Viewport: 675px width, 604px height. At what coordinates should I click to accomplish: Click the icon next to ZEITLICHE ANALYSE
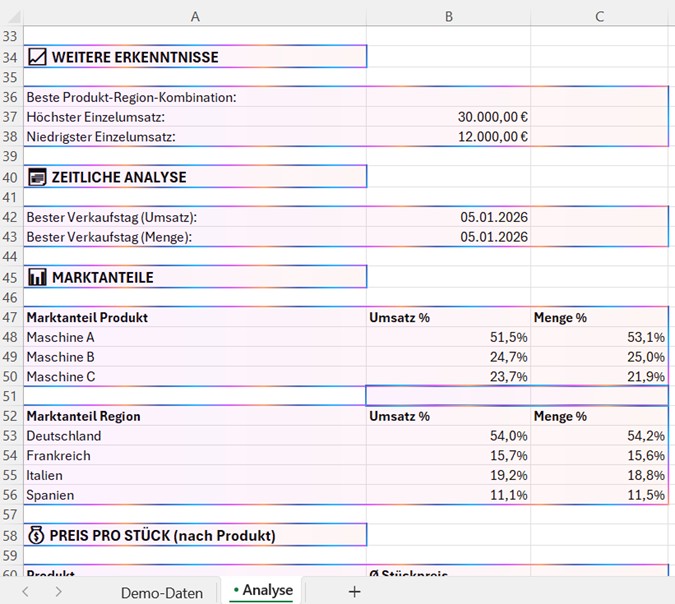point(37,177)
